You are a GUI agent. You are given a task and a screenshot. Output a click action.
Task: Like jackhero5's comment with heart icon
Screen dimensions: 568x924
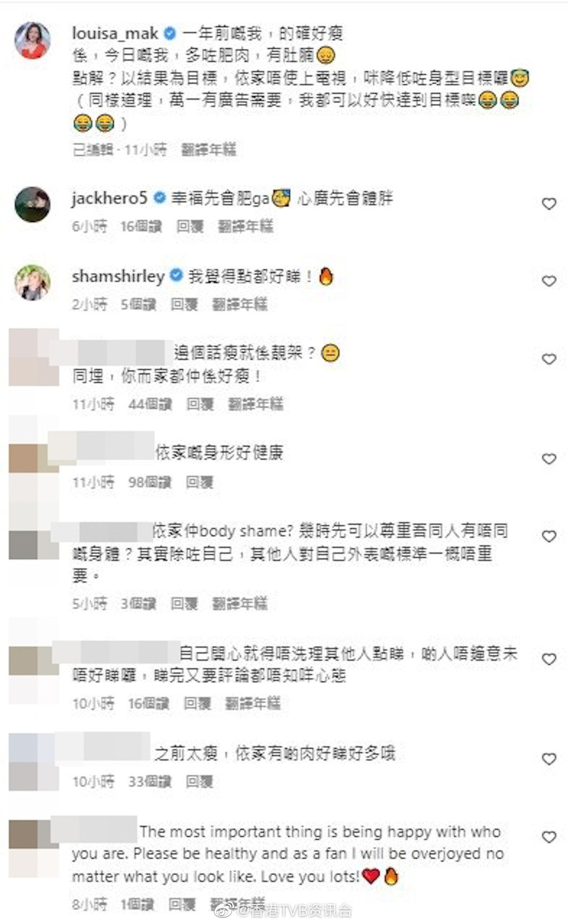click(549, 204)
